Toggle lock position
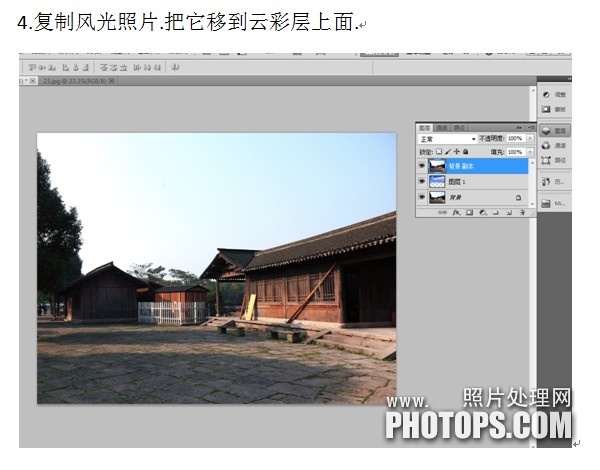 coord(457,152)
